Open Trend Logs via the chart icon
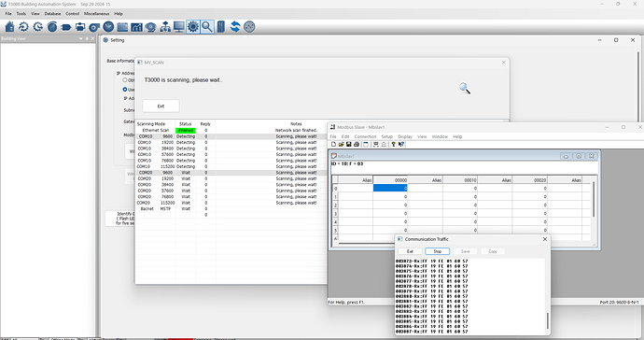 136,27
